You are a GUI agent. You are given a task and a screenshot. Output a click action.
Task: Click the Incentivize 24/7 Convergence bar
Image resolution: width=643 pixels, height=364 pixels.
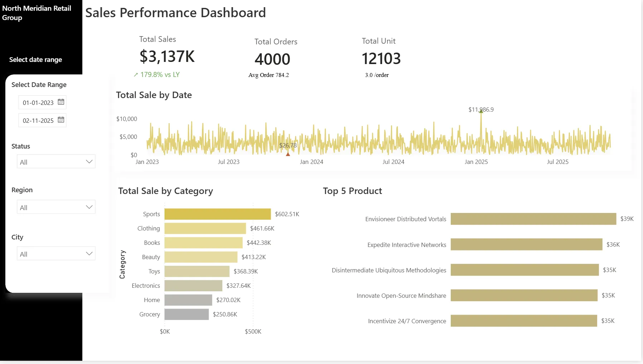(x=524, y=321)
